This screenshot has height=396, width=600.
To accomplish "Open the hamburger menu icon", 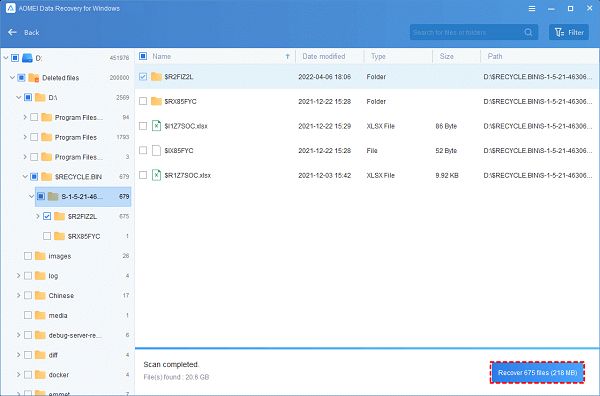I will [x=532, y=8].
